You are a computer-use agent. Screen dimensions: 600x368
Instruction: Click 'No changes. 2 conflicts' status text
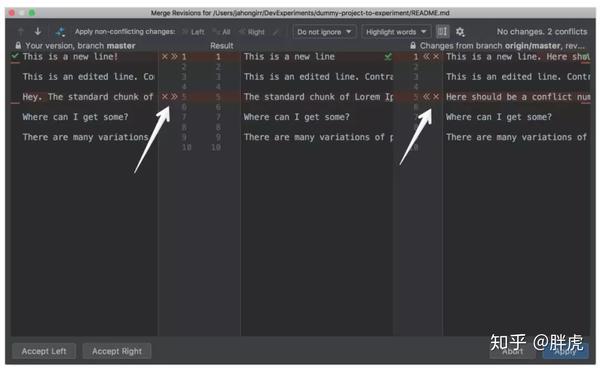tap(542, 31)
